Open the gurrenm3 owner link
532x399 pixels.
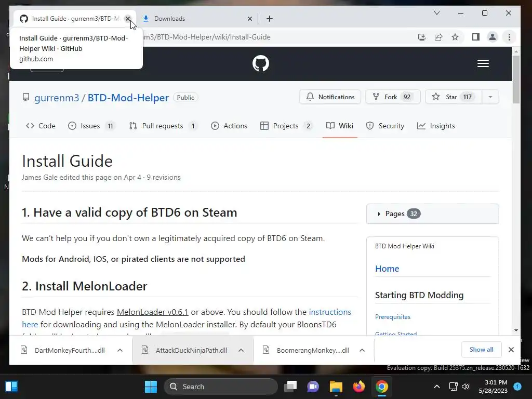pos(57,98)
